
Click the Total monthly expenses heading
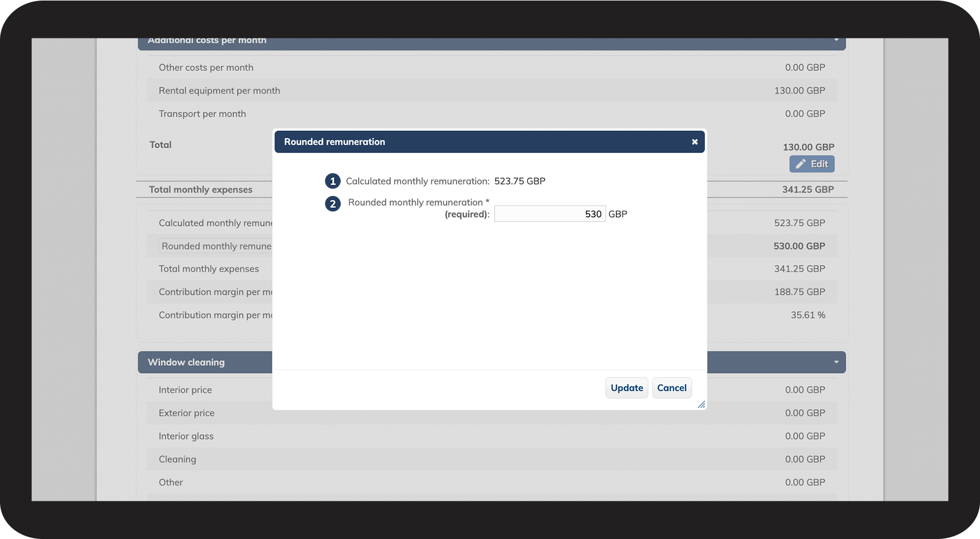click(x=200, y=190)
